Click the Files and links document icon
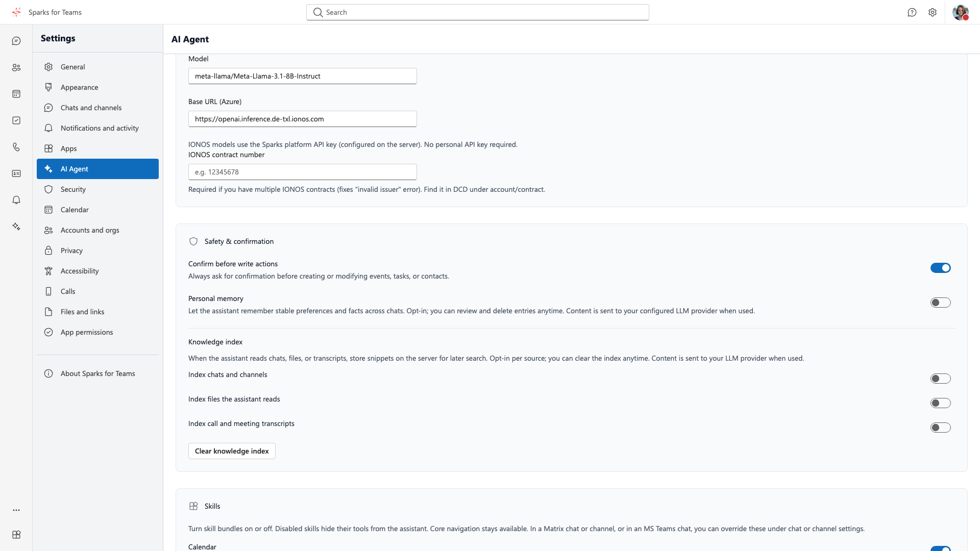 (48, 312)
